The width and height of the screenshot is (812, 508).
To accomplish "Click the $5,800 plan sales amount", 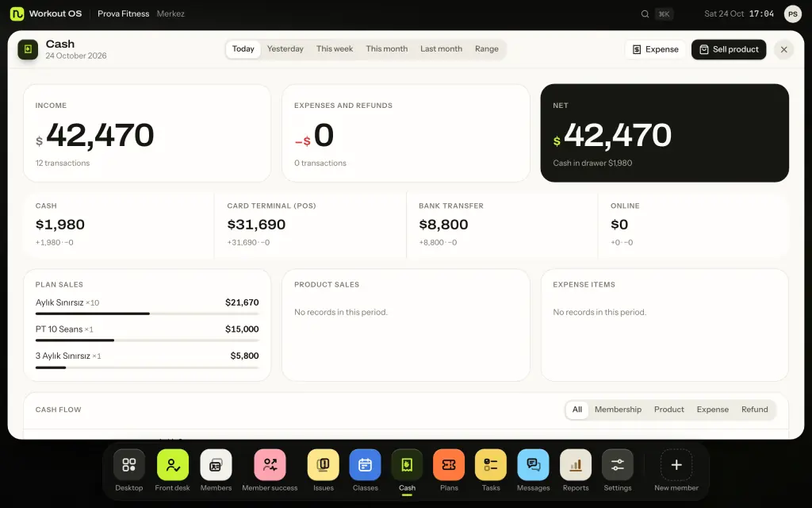I will [x=244, y=356].
